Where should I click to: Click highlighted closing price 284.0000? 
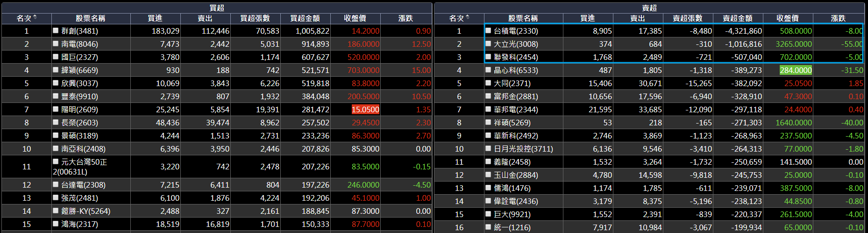pyautogui.click(x=796, y=70)
